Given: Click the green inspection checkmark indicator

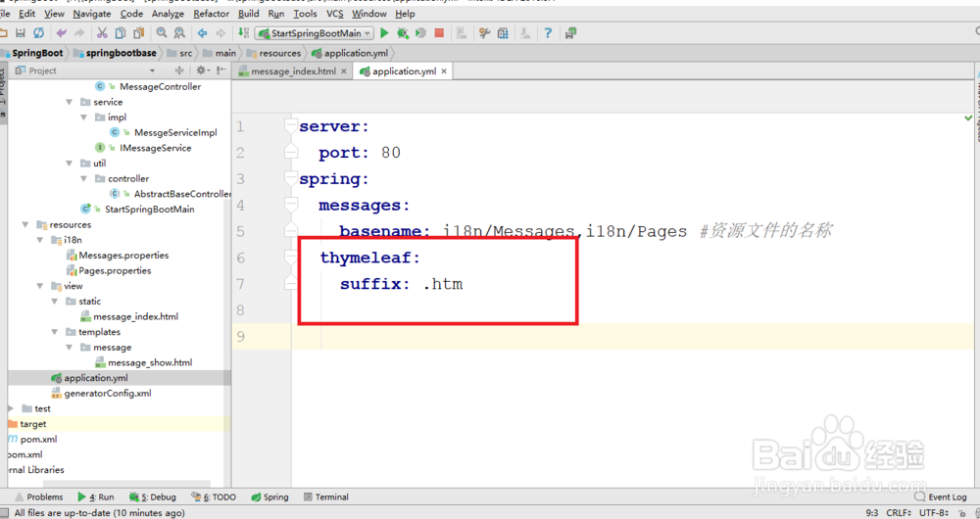Looking at the screenshot, I should (968, 118).
